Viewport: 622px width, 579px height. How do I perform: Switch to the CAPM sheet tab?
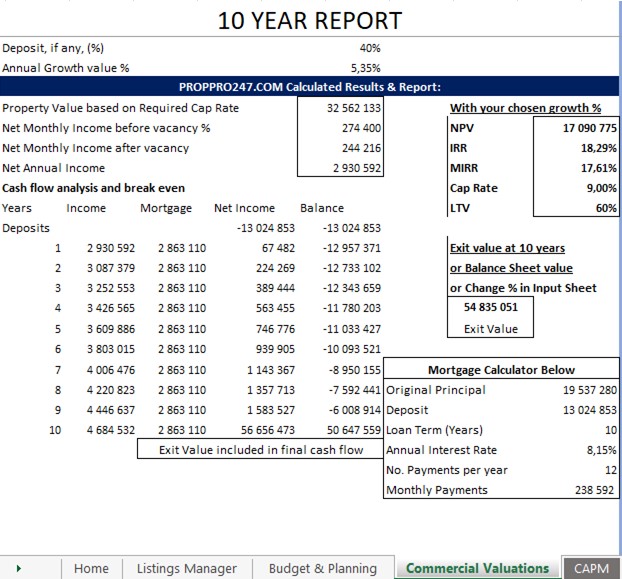[x=591, y=568]
